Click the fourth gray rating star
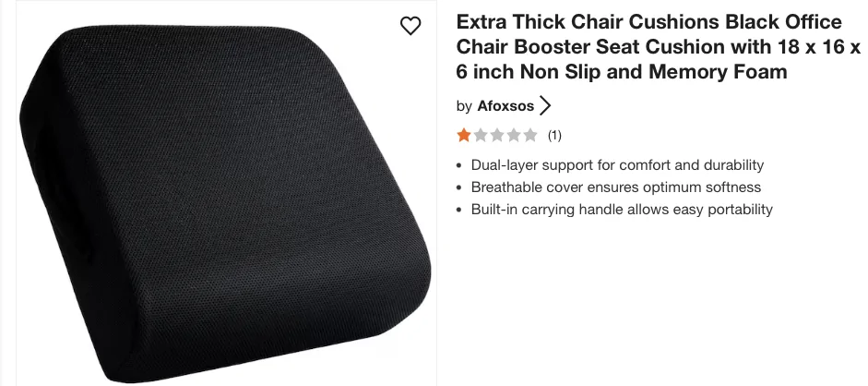The image size is (868, 386). coord(514,135)
